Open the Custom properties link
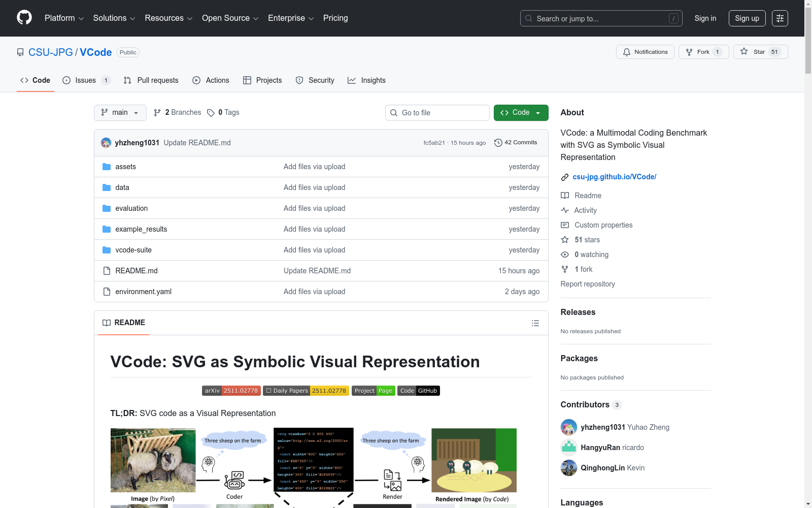This screenshot has width=812, height=508. point(597,225)
